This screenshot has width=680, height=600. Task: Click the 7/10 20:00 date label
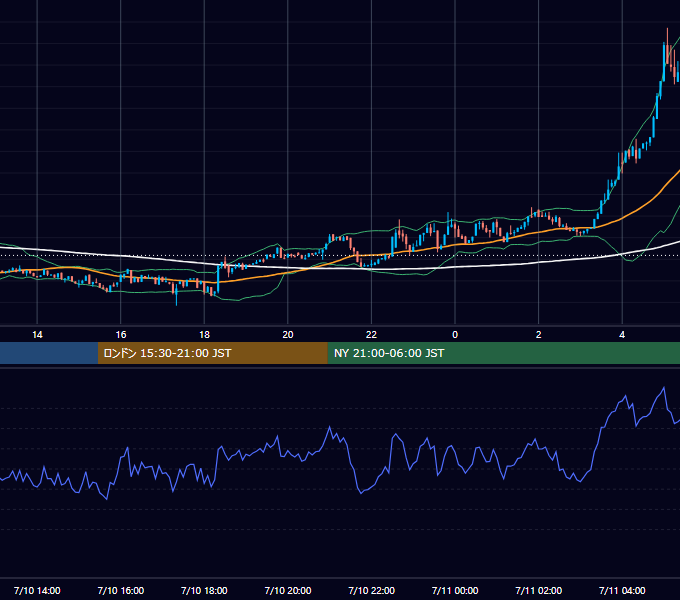coord(288,590)
